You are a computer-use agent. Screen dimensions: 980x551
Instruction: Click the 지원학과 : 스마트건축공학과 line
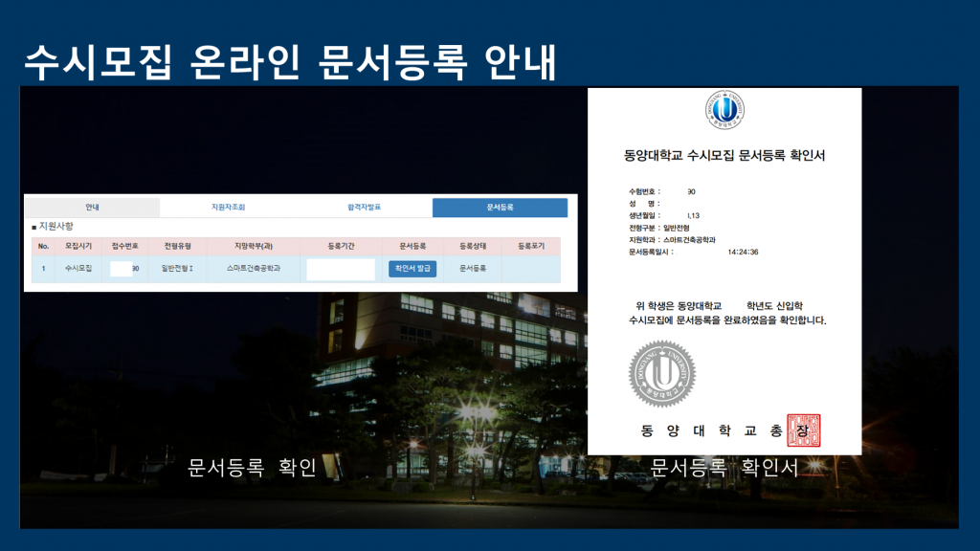[x=672, y=240]
